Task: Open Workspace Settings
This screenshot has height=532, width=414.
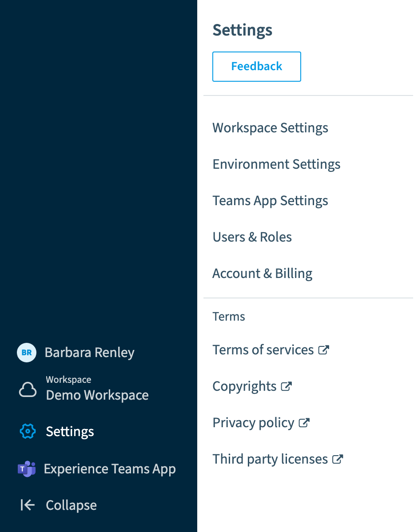Action: click(x=270, y=128)
